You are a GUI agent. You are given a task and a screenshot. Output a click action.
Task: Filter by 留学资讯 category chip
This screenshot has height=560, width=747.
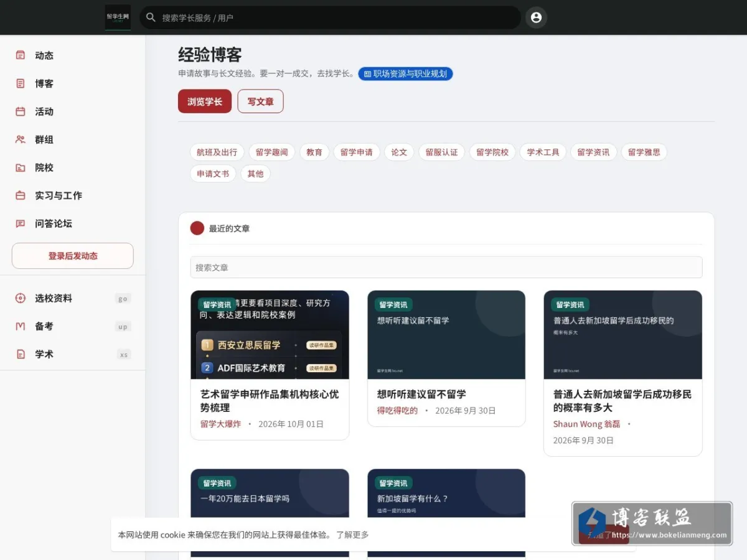point(593,152)
